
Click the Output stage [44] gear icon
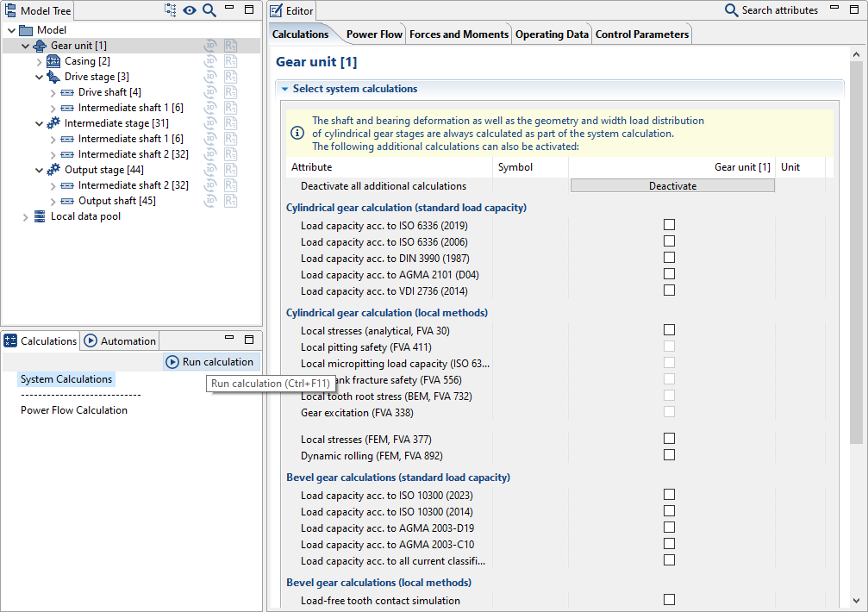pyautogui.click(x=53, y=170)
